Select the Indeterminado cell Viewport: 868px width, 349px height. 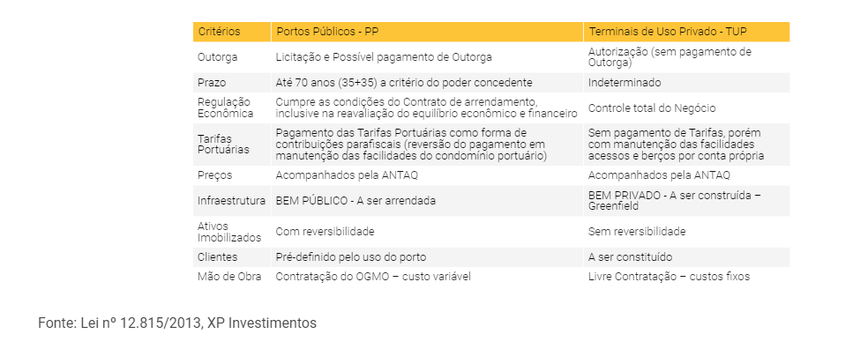625,83
